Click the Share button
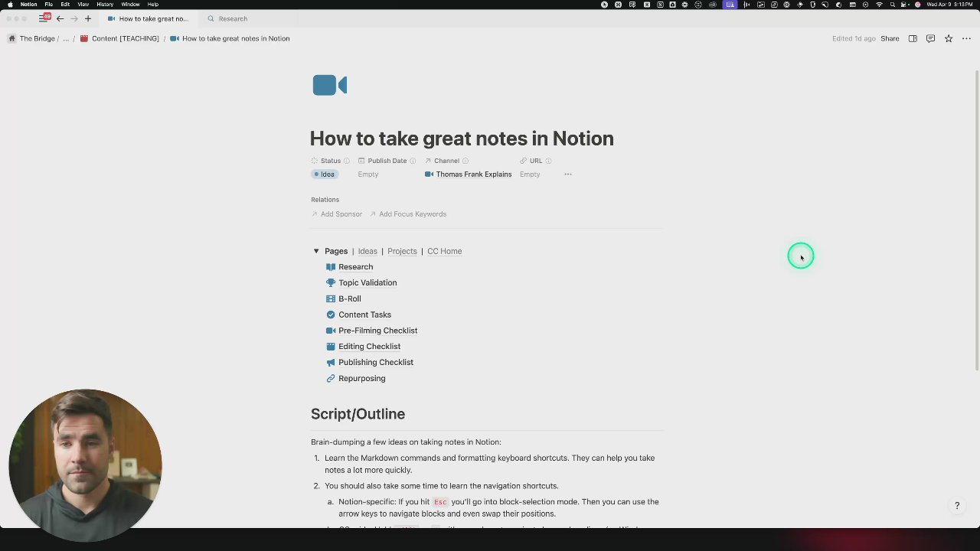 click(x=890, y=38)
